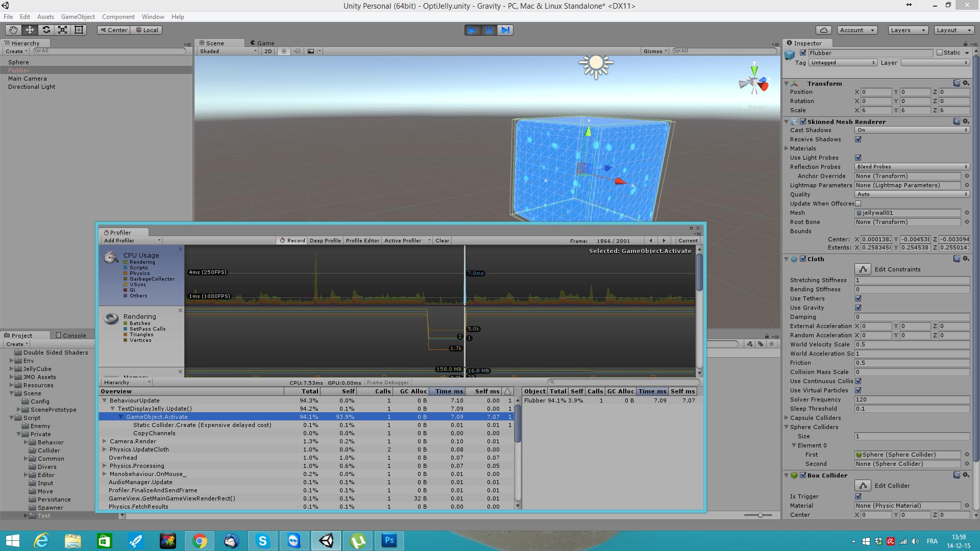Open Transform component gear settings
Viewport: 980px width, 551px height.
[966, 83]
